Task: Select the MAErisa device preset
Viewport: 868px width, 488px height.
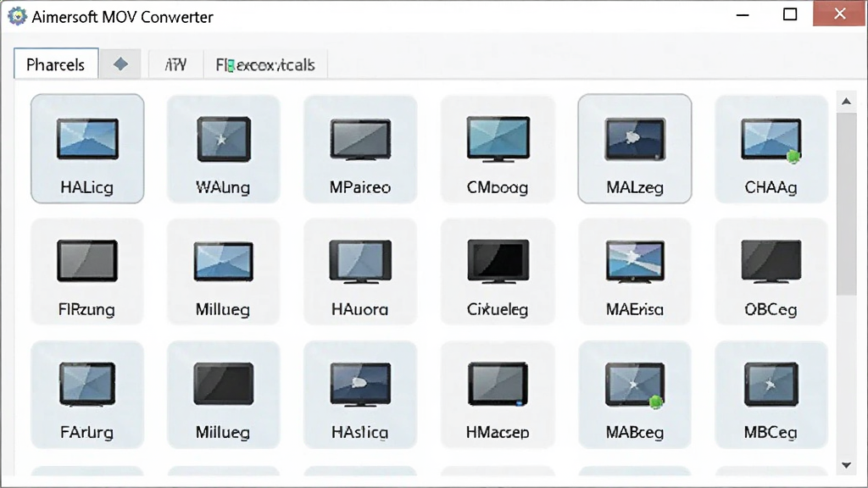Action: point(635,271)
